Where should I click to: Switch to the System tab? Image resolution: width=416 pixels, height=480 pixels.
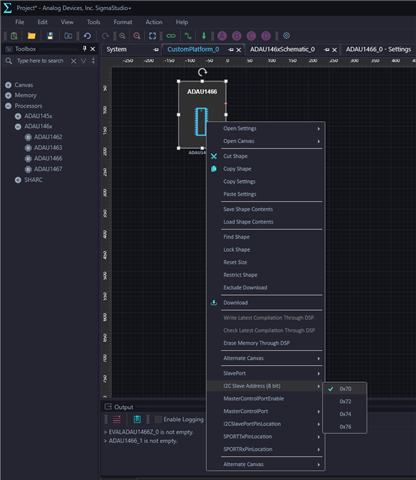[x=116, y=49]
